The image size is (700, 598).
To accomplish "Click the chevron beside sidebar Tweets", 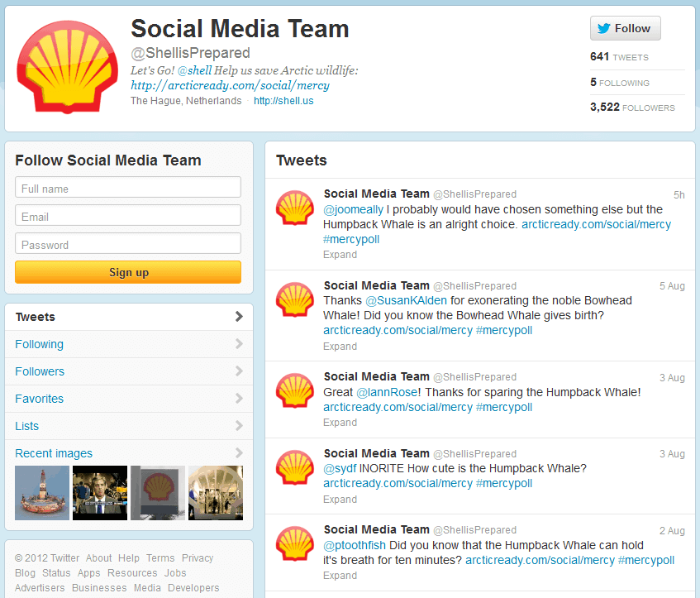I will tap(239, 317).
